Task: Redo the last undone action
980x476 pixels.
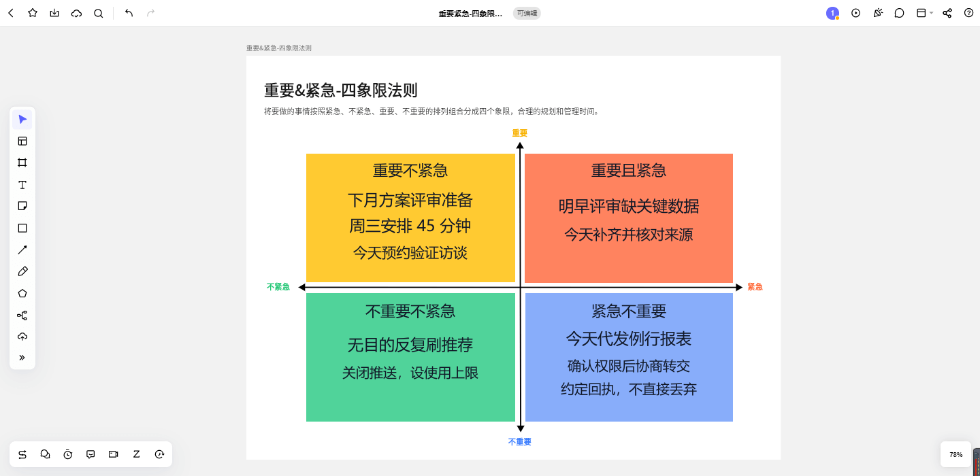Action: tap(151, 13)
